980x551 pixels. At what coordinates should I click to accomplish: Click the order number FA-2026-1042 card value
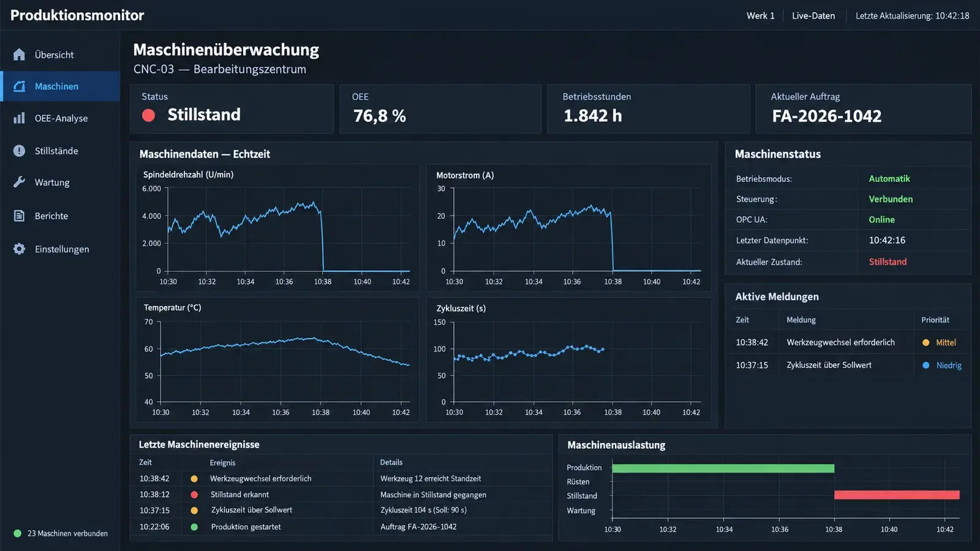pyautogui.click(x=826, y=116)
